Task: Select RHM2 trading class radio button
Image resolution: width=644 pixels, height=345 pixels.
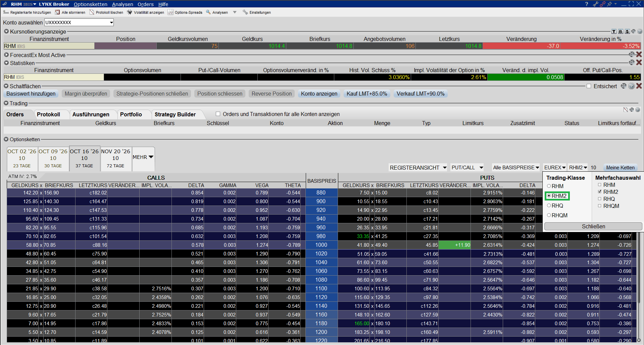Action: pyautogui.click(x=549, y=196)
